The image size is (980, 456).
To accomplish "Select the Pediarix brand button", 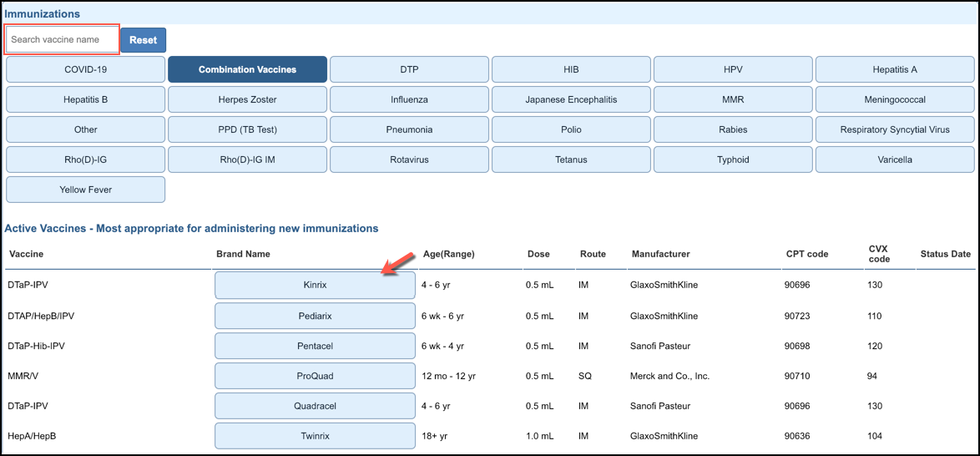I will 315,316.
